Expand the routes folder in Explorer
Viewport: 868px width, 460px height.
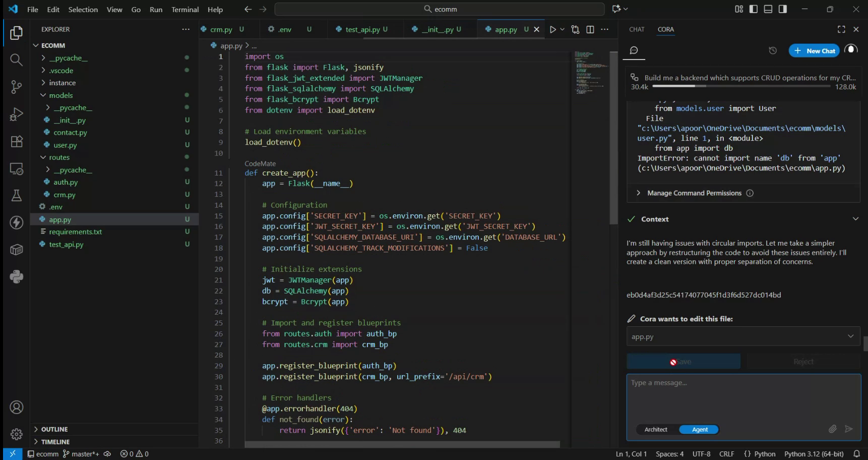58,157
